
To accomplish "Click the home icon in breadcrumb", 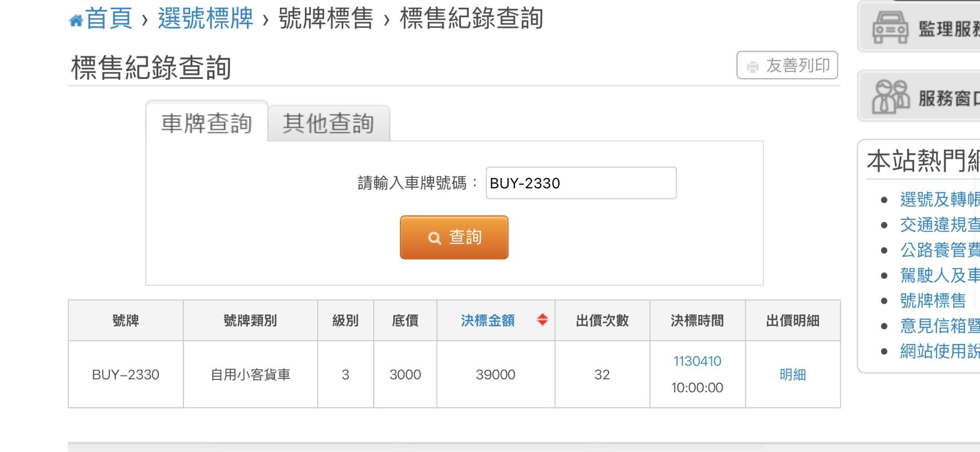I will coord(76,20).
